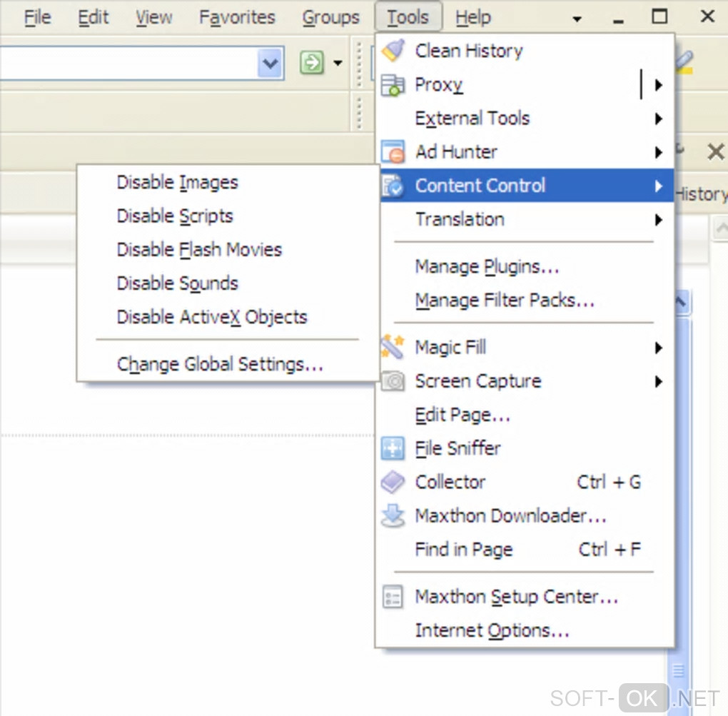Expand the Ad Hunter submenu arrow
728x716 pixels.
tap(658, 152)
